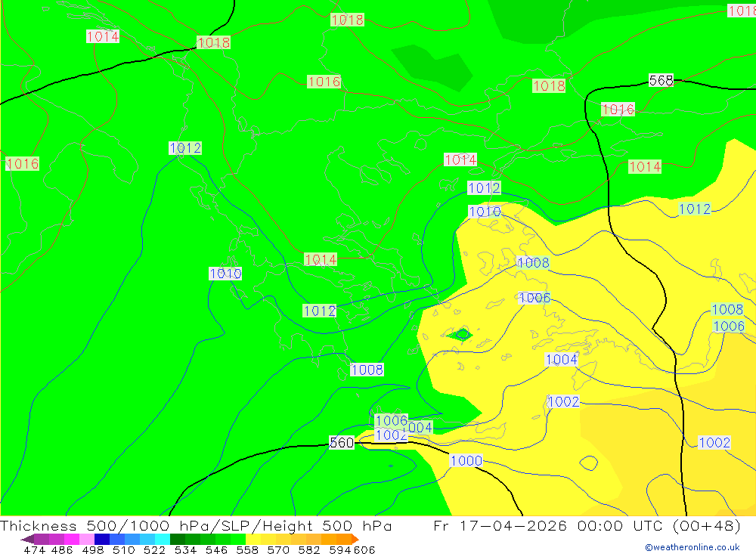
Task: Click the 570 legend value
Action: pos(277,549)
